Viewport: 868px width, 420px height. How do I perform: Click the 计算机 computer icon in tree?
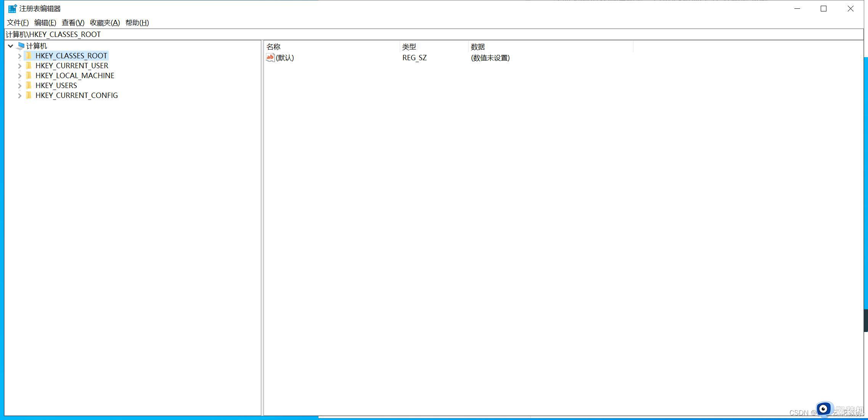pyautogui.click(x=21, y=46)
